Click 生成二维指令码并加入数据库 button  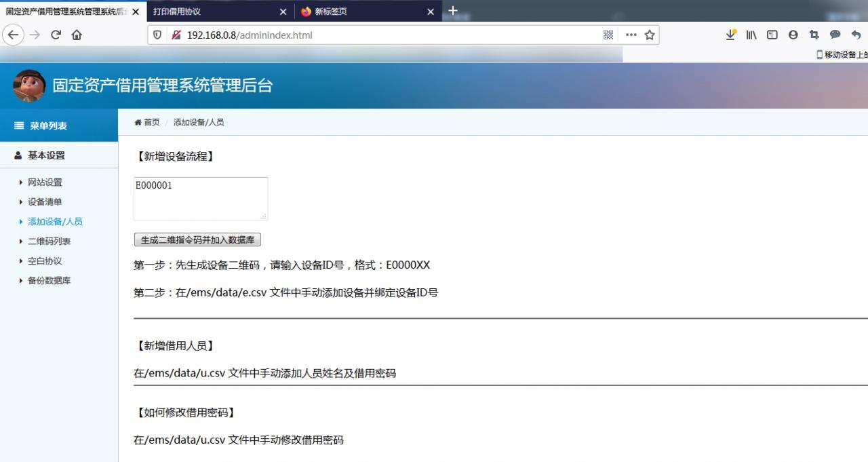tap(197, 240)
